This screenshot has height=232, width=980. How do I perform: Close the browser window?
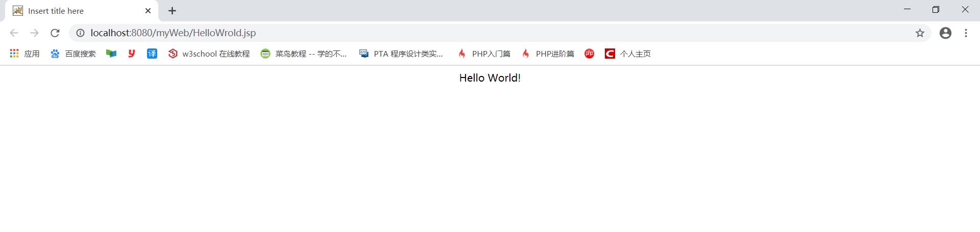[965, 9]
